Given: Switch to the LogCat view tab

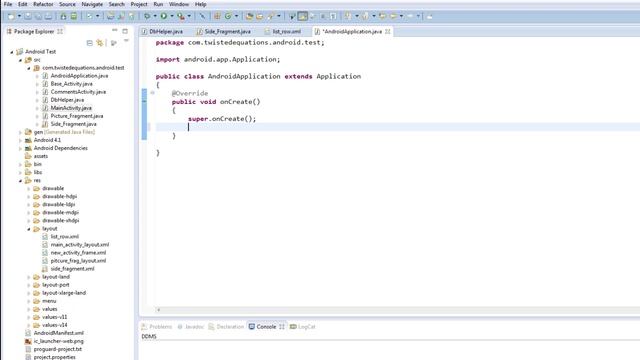Looking at the screenshot, I should [302, 327].
